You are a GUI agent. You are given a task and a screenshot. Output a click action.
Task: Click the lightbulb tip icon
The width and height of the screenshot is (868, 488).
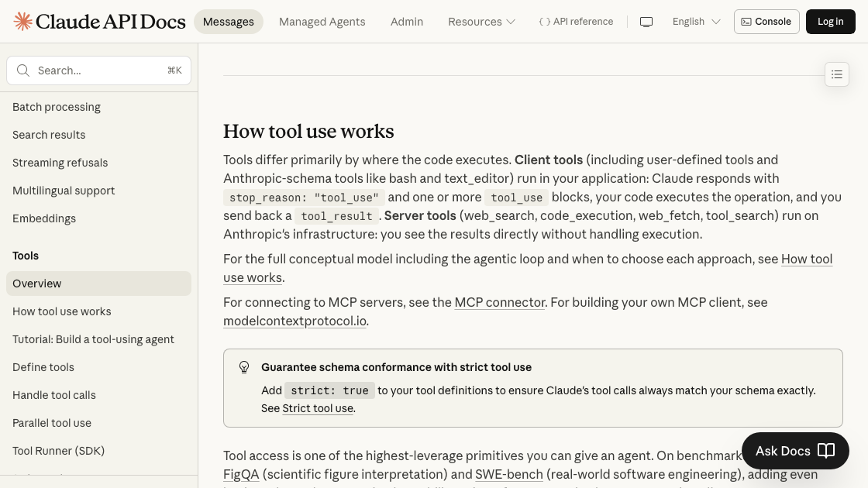point(244,367)
